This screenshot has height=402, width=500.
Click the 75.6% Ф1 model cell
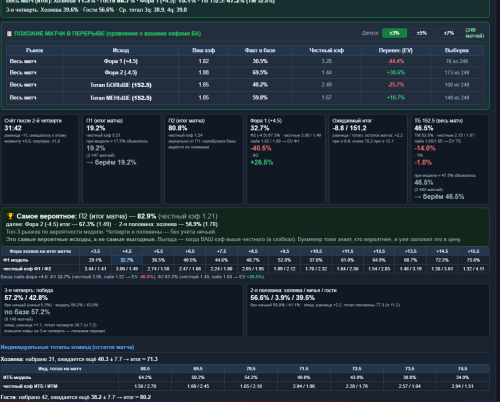(x=473, y=260)
